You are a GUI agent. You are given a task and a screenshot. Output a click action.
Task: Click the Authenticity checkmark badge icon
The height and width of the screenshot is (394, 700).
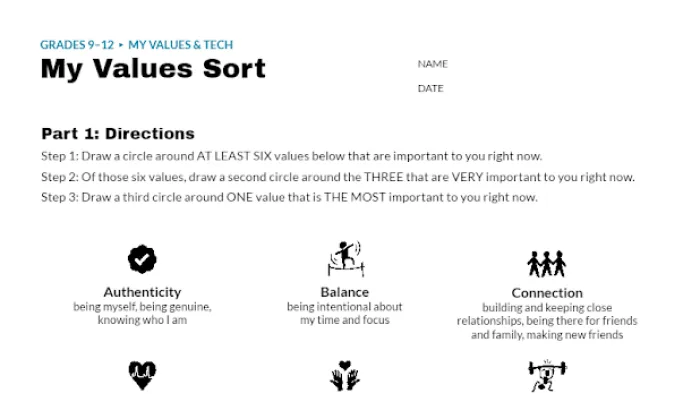142,259
